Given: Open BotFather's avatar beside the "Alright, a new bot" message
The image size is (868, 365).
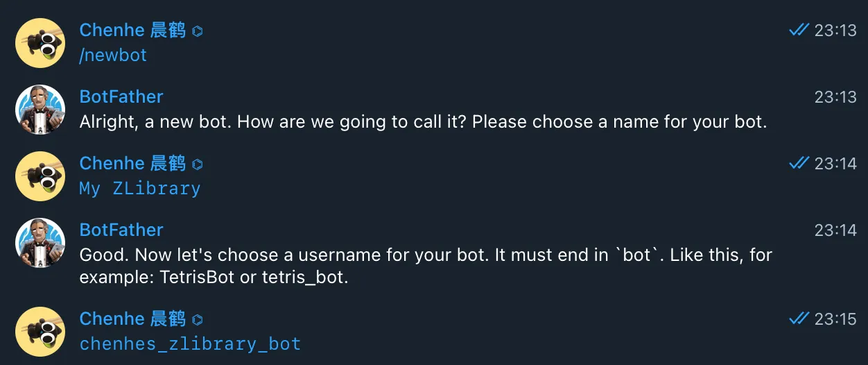Looking at the screenshot, I should [40, 110].
